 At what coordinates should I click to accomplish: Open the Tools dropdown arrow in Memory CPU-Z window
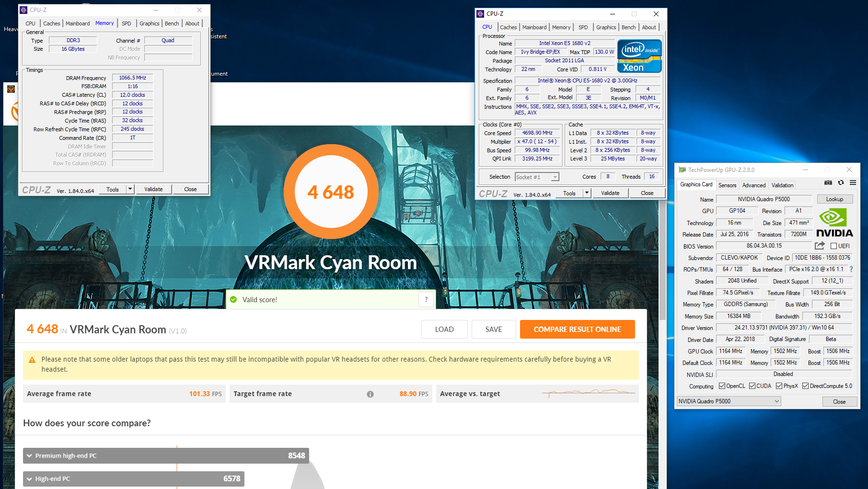(x=129, y=189)
